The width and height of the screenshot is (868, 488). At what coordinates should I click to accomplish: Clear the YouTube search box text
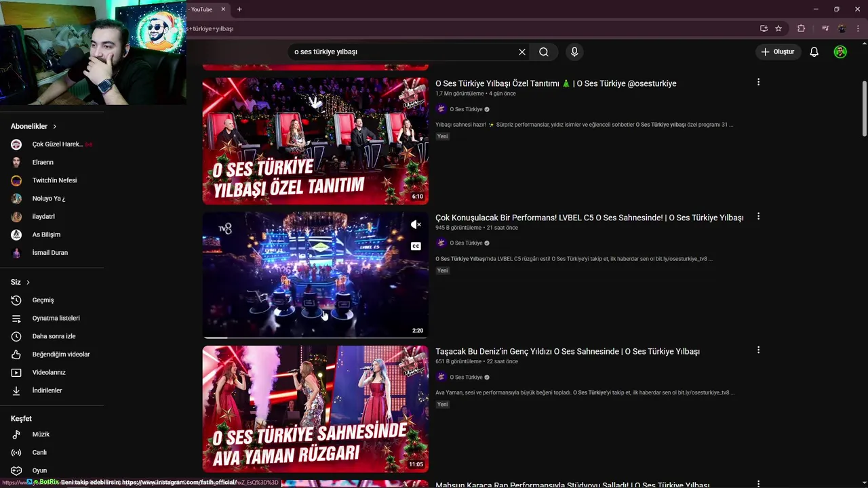pyautogui.click(x=522, y=52)
